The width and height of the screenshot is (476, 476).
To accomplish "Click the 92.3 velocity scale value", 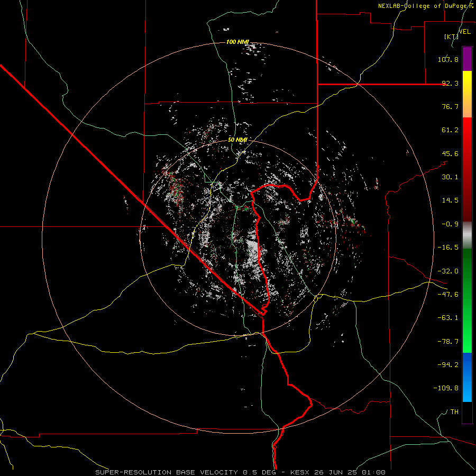I will pos(450,83).
